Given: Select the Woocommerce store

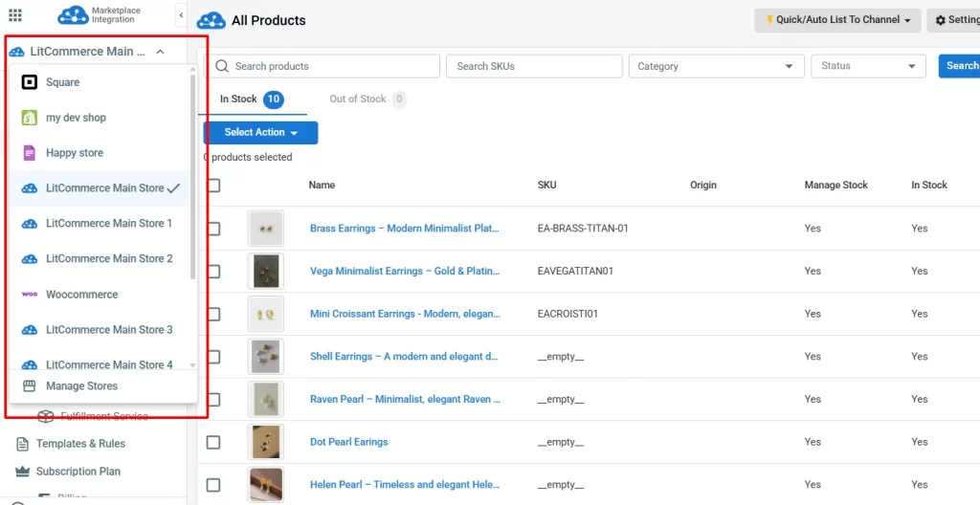Looking at the screenshot, I should 99,295.
